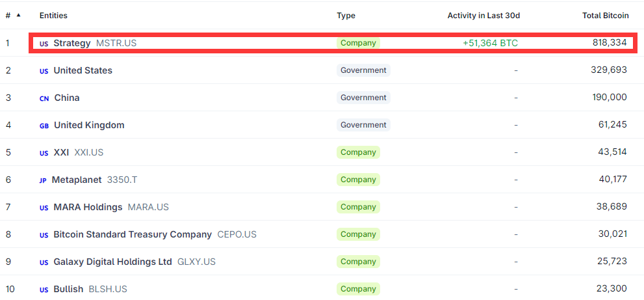
Task: Open Bitcoin Standard Treasury Company link
Action: 133,234
